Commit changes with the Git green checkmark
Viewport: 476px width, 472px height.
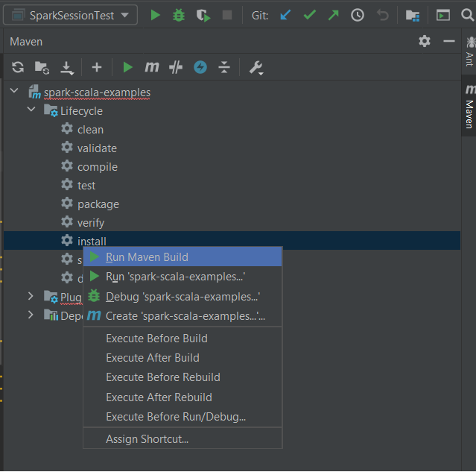pyautogui.click(x=309, y=15)
